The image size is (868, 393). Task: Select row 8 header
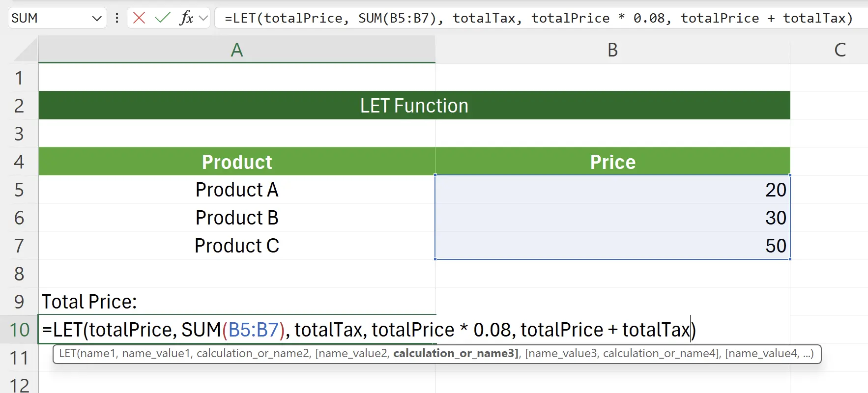coord(19,274)
